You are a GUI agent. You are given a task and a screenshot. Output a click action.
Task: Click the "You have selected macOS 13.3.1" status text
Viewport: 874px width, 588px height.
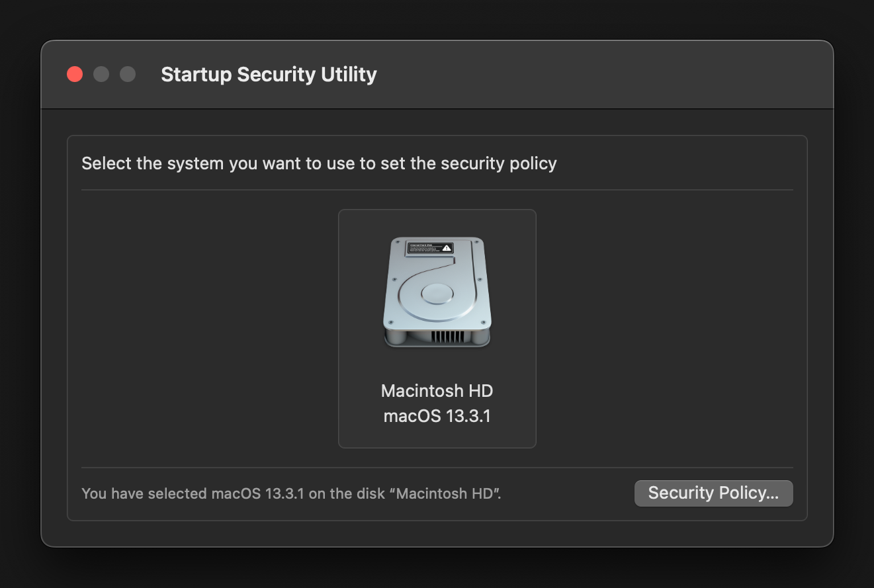(x=291, y=493)
